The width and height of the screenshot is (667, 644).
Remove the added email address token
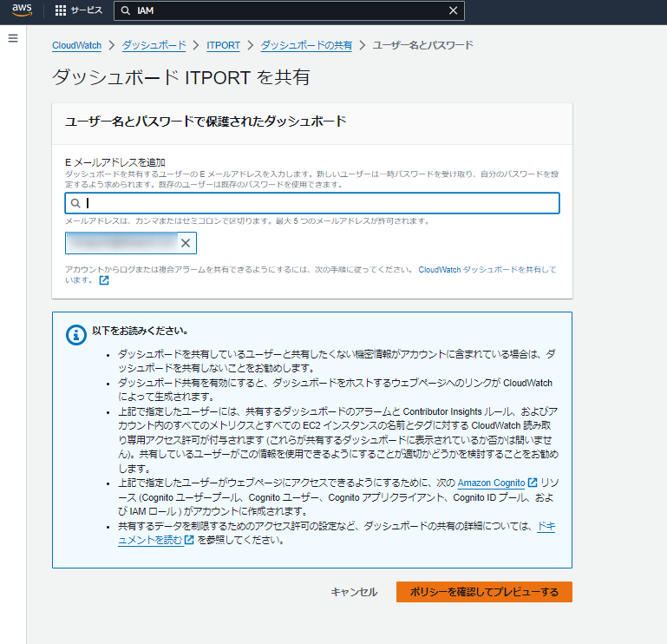[x=186, y=243]
